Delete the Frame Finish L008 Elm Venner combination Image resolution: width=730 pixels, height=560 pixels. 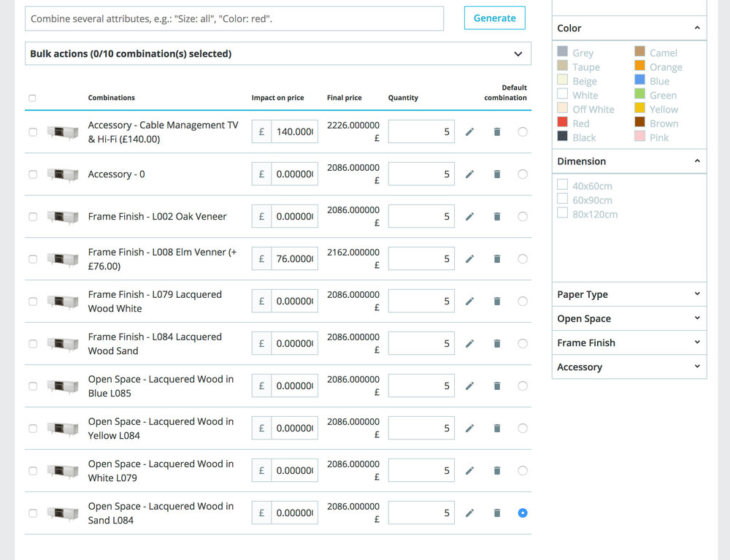(497, 258)
